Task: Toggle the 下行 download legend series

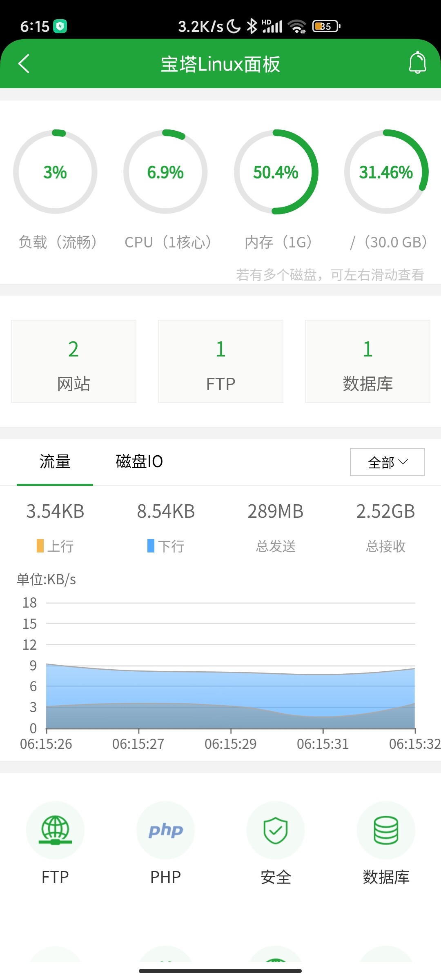Action: [166, 546]
